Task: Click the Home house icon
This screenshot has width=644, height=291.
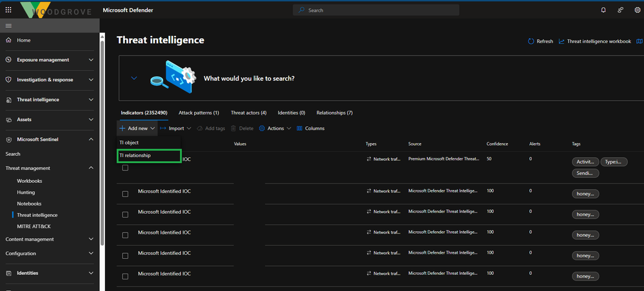Action: pyautogui.click(x=8, y=40)
